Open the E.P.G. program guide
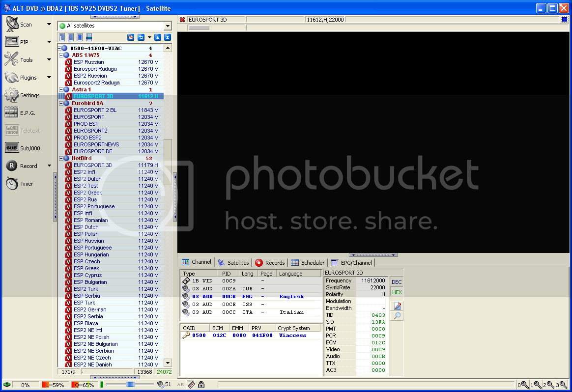 click(x=20, y=112)
